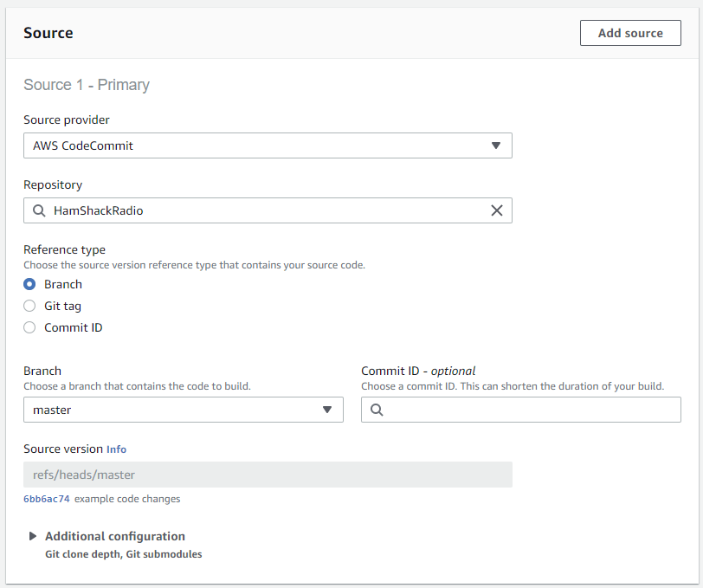
Task: Click the Add source button
Action: point(630,33)
